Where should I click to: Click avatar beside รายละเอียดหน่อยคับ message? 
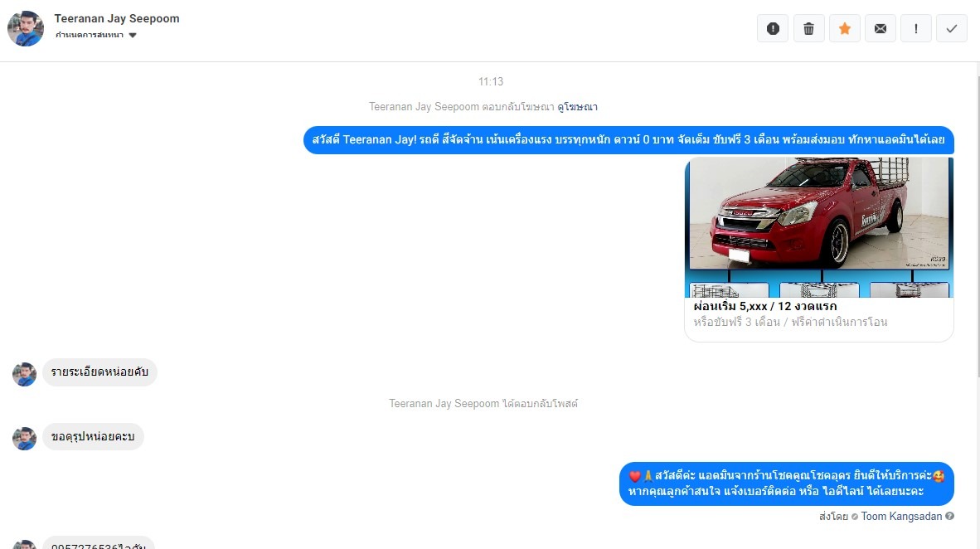[24, 374]
